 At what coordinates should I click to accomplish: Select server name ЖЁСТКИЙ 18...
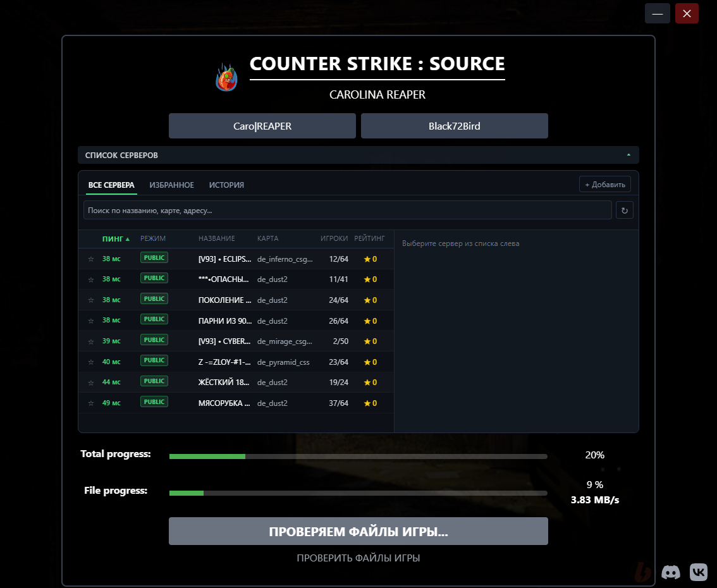(224, 383)
